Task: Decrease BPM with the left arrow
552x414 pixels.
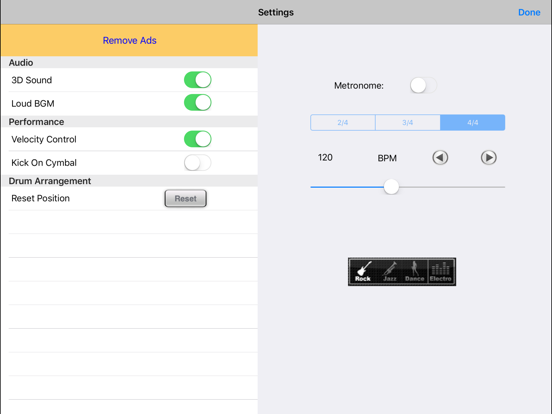Action: coord(440,157)
